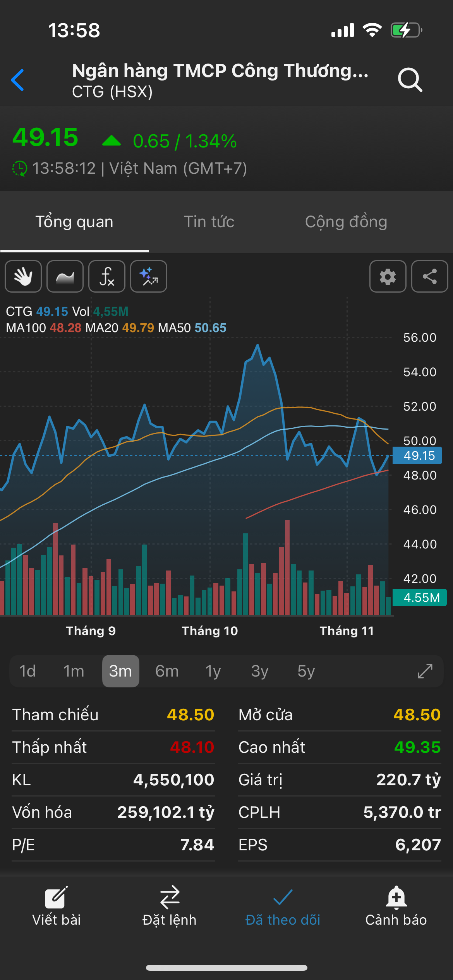The width and height of the screenshot is (453, 980).
Task: Share the chart via share icon
Action: [x=429, y=276]
